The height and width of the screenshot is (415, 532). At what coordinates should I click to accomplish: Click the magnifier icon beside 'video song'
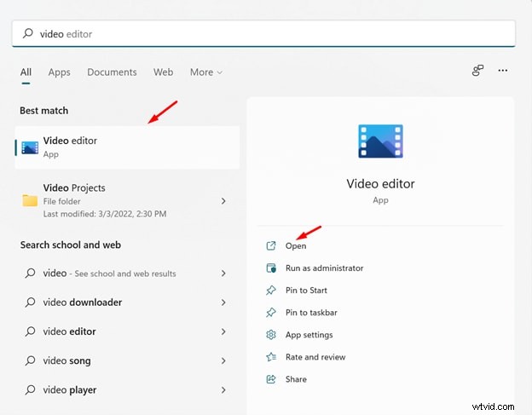[30, 360]
